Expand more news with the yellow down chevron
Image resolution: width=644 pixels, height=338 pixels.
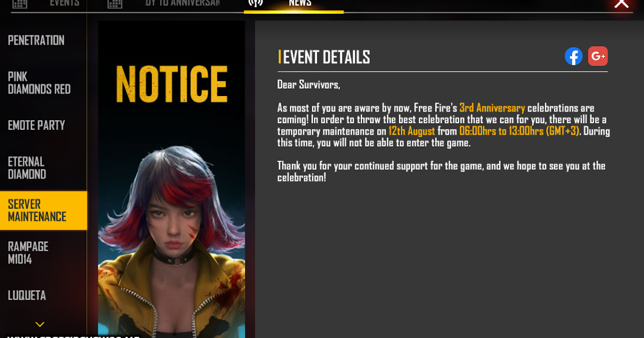pos(40,324)
